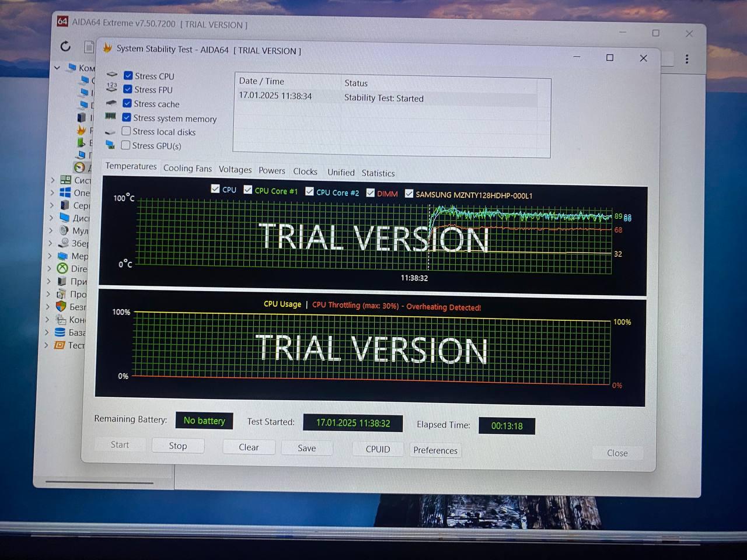Viewport: 747px width, 560px height.
Task: Toggle the SAMSUNG MZNTY128HDHP graph checkbox
Action: [409, 194]
